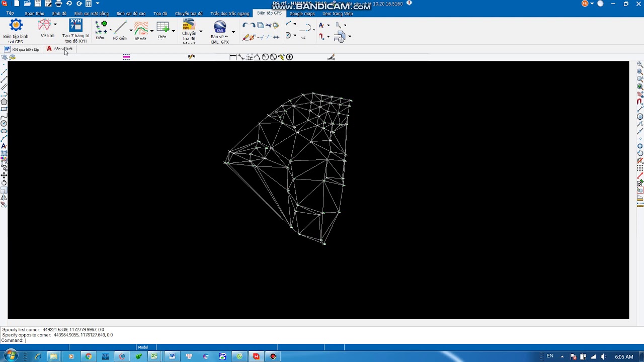Switch to the Soạn thảo ribbon tab

pyautogui.click(x=34, y=14)
